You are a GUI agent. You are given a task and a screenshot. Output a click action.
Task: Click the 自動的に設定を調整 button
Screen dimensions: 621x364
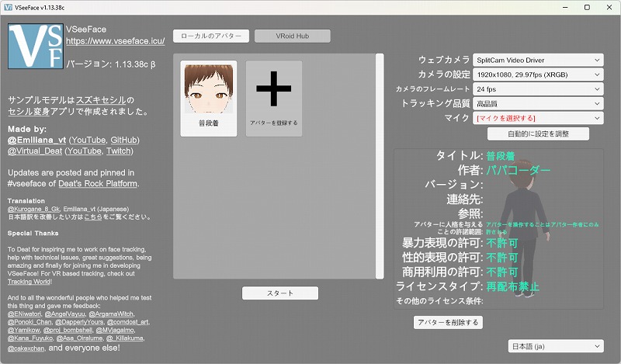point(538,133)
